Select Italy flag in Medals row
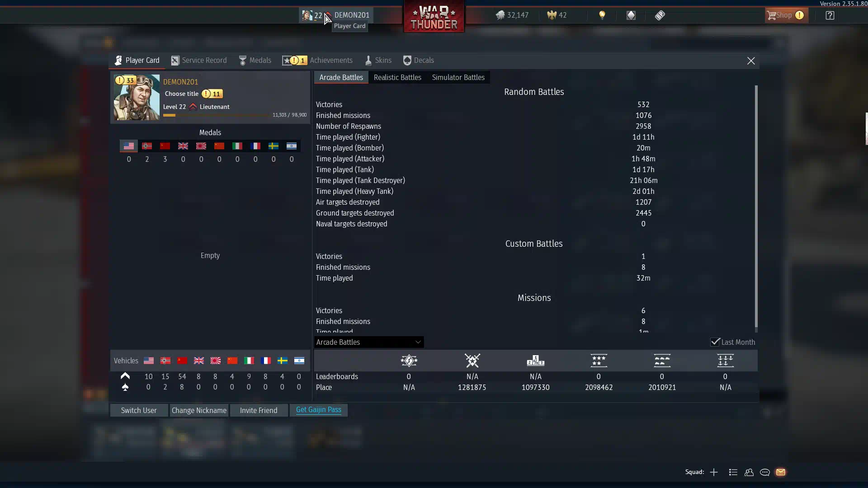The image size is (868, 488). pos(237,146)
